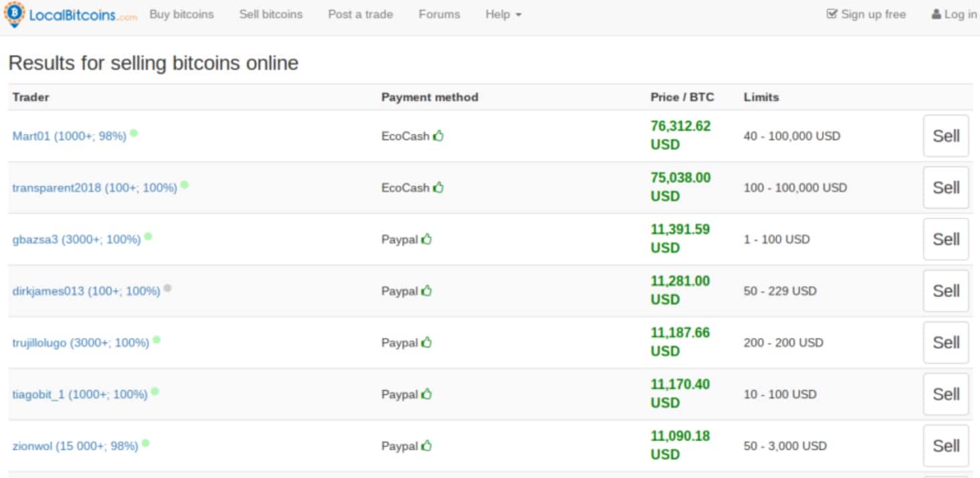Image resolution: width=980 pixels, height=478 pixels.
Task: Click the Trader column header
Action: pos(31,97)
